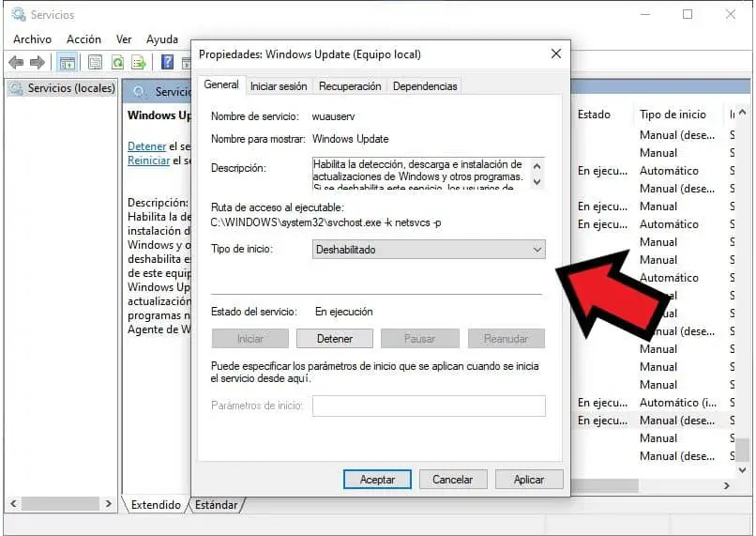
Task: Click the Reiniciar link in the services panel
Action: 148,161
